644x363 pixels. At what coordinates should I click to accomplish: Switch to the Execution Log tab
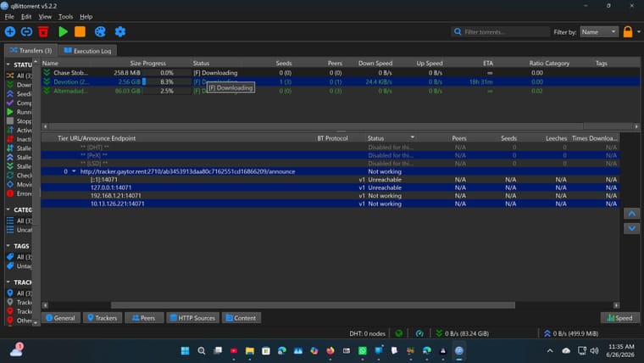(x=87, y=51)
